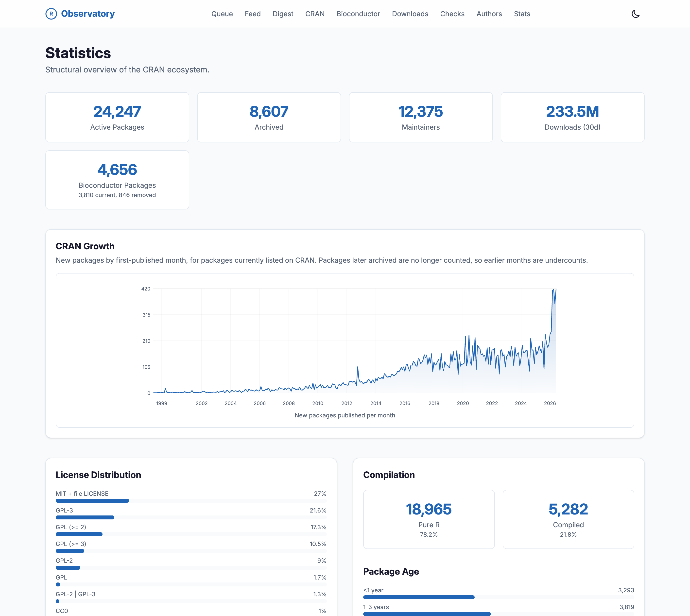Viewport: 690px width, 616px height.
Task: Click the 3,293 count for <1 year
Action: click(x=626, y=590)
